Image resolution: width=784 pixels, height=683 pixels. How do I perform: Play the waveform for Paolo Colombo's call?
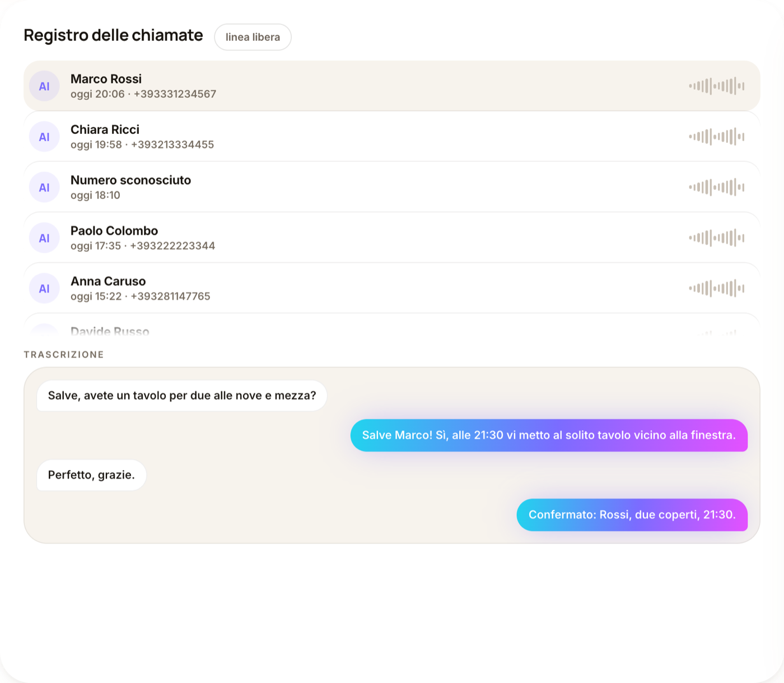tap(716, 238)
